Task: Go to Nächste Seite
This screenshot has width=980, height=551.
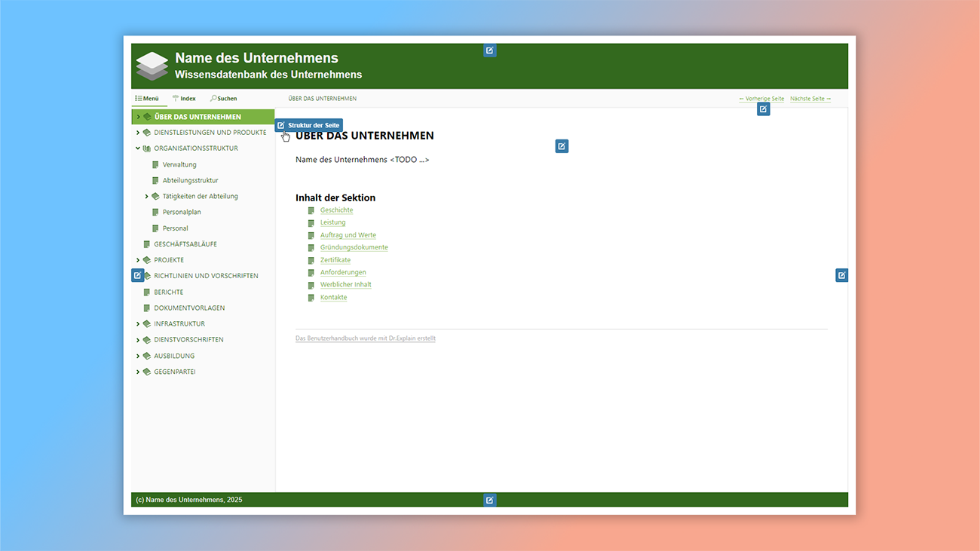Action: tap(810, 99)
